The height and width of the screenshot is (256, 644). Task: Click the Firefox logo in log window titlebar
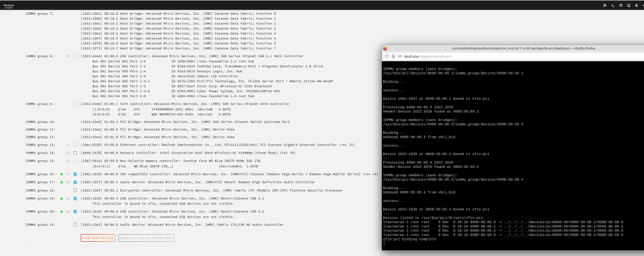coord(385,48)
